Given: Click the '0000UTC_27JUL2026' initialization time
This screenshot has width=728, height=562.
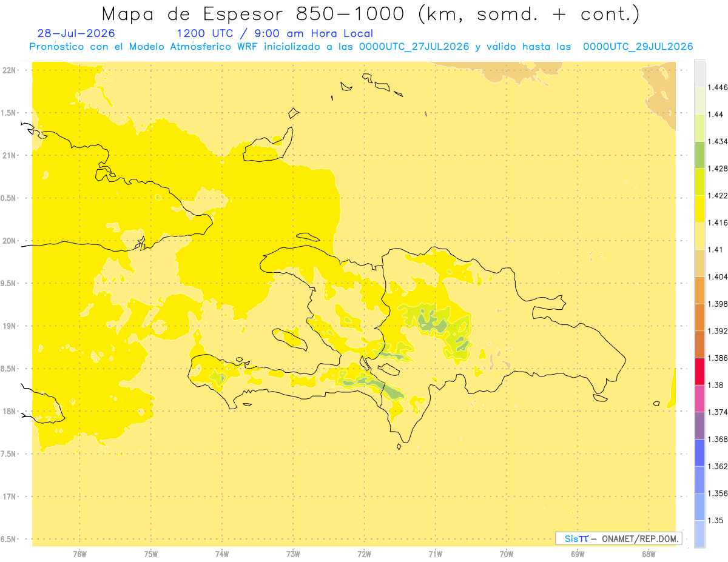Looking at the screenshot, I should [x=414, y=47].
